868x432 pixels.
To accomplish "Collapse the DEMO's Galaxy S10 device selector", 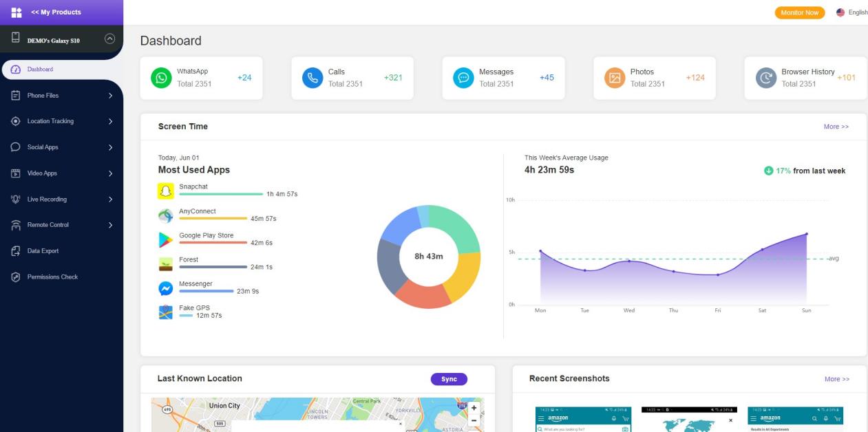I will (109, 39).
